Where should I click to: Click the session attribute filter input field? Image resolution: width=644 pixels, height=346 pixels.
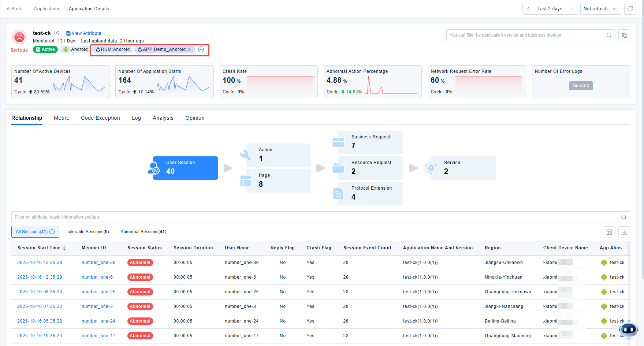click(315, 217)
